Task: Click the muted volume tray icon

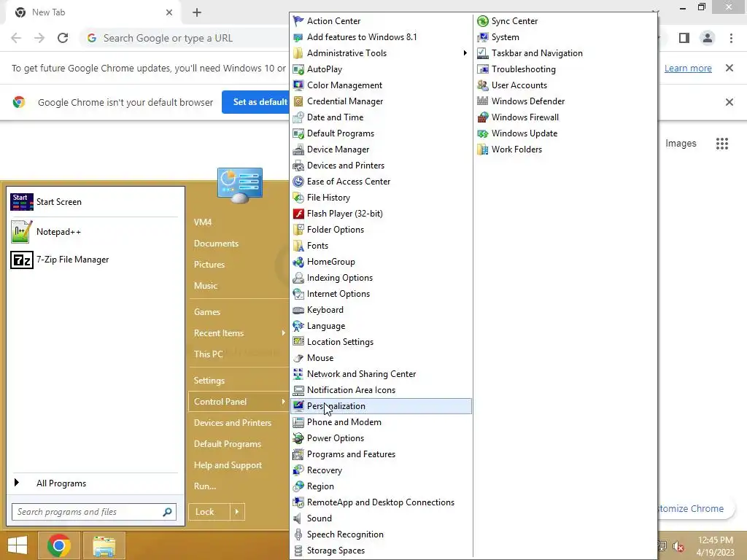Action: (x=678, y=546)
